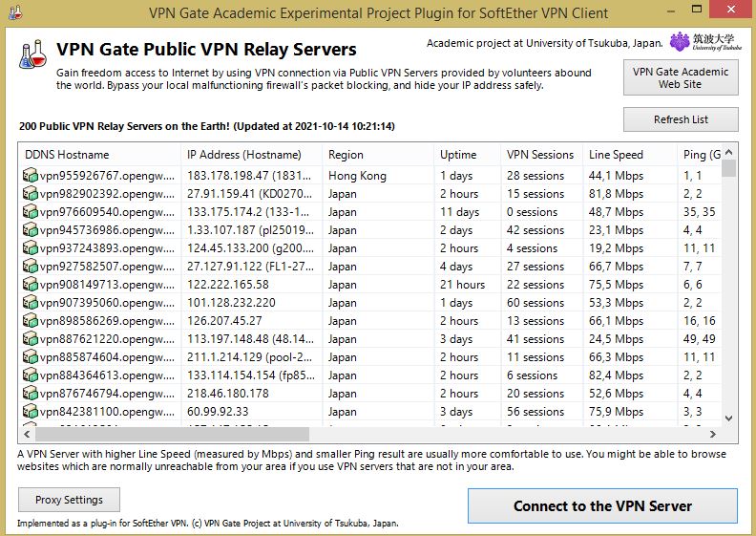Sort servers by the Uptime column header
This screenshot has width=756, height=536.
458,154
